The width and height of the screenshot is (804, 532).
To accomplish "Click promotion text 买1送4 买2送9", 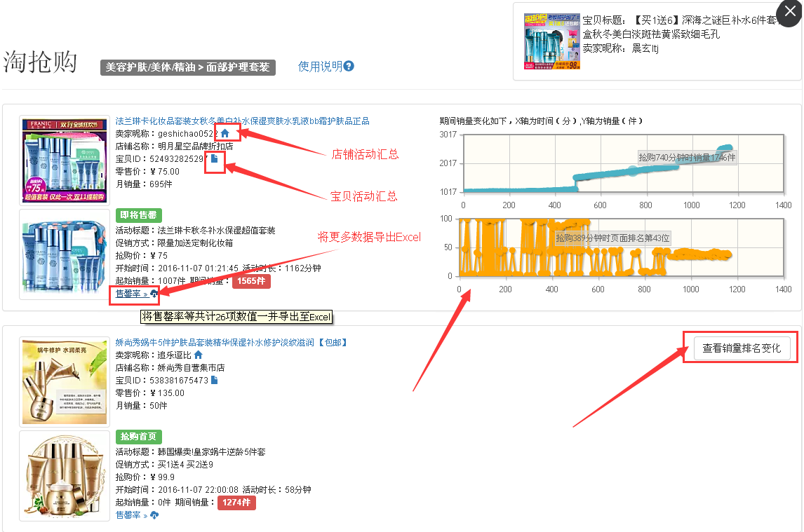I will pyautogui.click(x=185, y=464).
